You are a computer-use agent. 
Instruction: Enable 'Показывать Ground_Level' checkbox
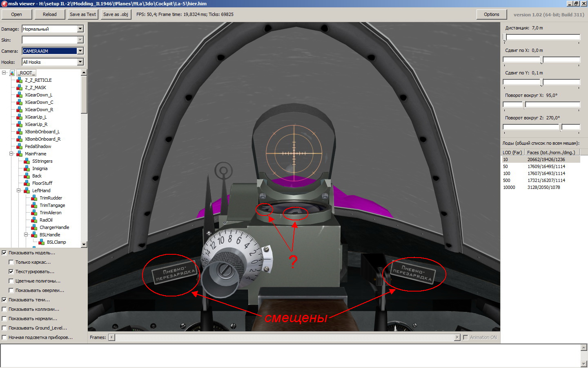(4, 328)
